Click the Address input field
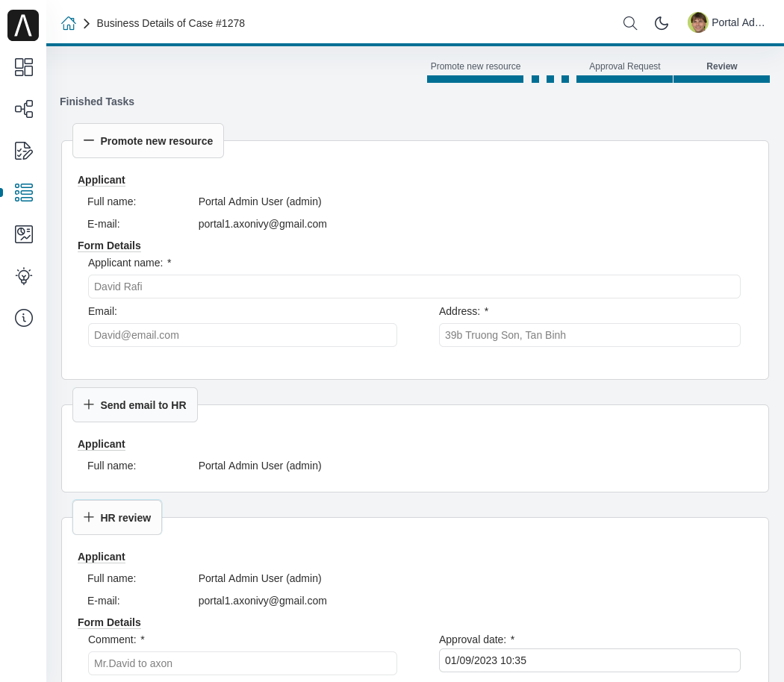The width and height of the screenshot is (784, 682). [x=590, y=335]
